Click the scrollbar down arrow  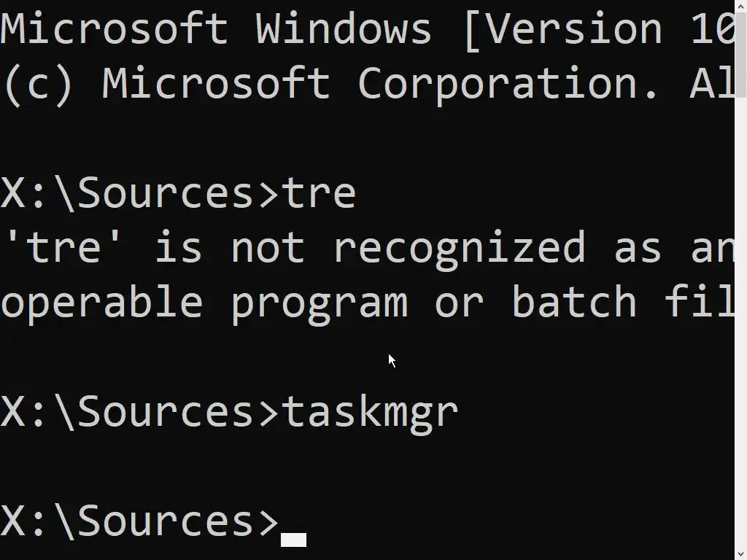(740, 554)
